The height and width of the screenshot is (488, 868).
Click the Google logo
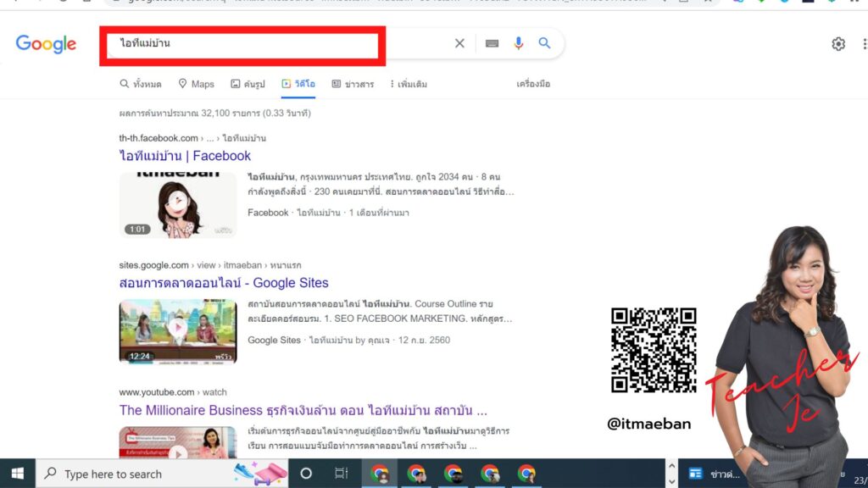[x=46, y=43]
